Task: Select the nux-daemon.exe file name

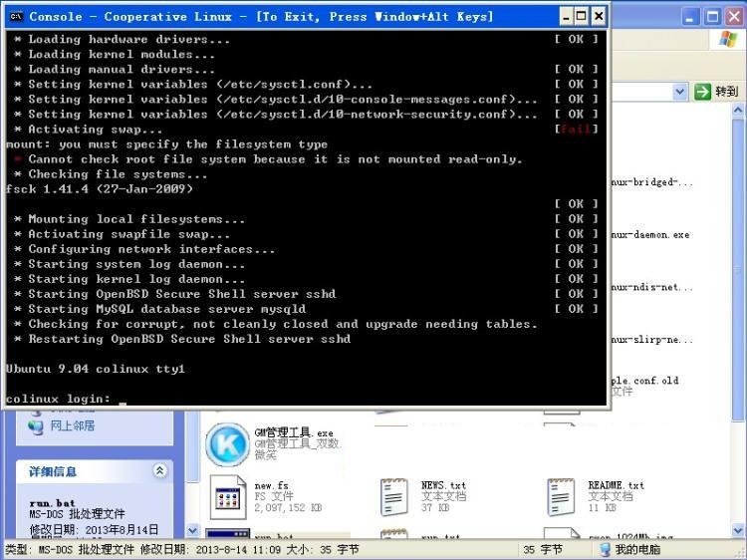Action: pyautogui.click(x=650, y=234)
